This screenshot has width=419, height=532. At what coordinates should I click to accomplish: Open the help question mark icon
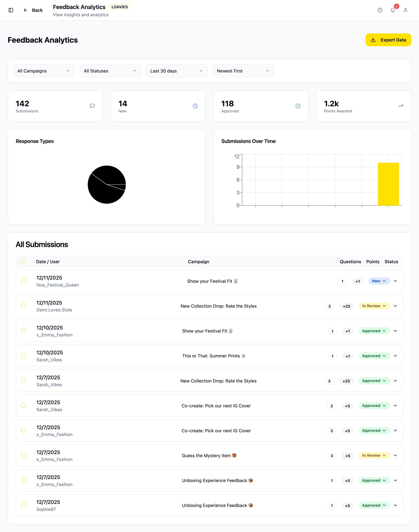click(x=380, y=10)
